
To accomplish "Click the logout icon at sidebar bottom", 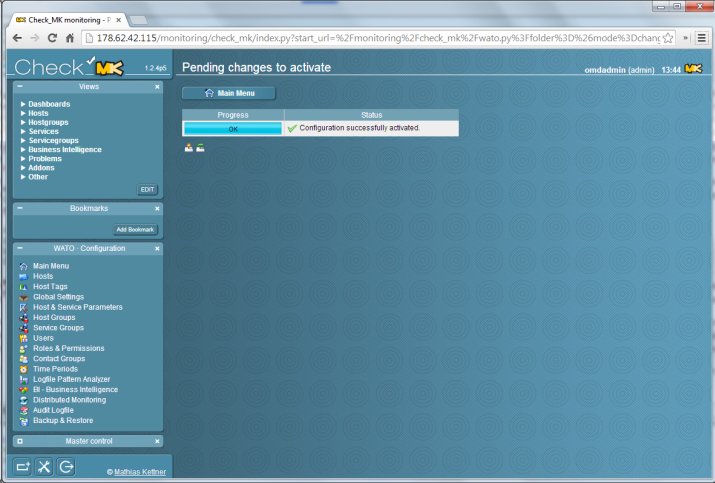I will point(66,467).
